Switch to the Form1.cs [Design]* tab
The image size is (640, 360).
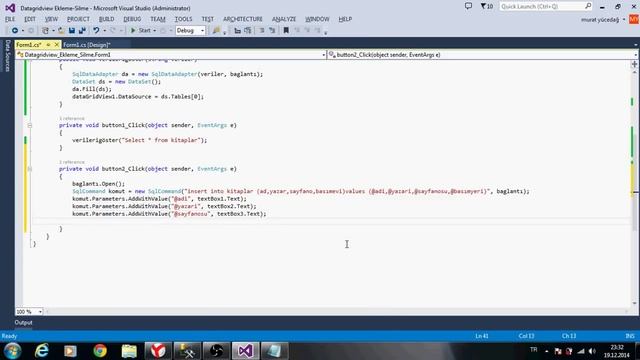[x=87, y=45]
